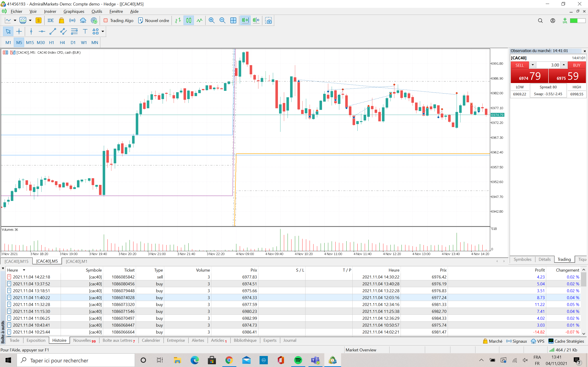Open the tile windows grid icon
Viewport: 588px width, 367px height.
(233, 21)
